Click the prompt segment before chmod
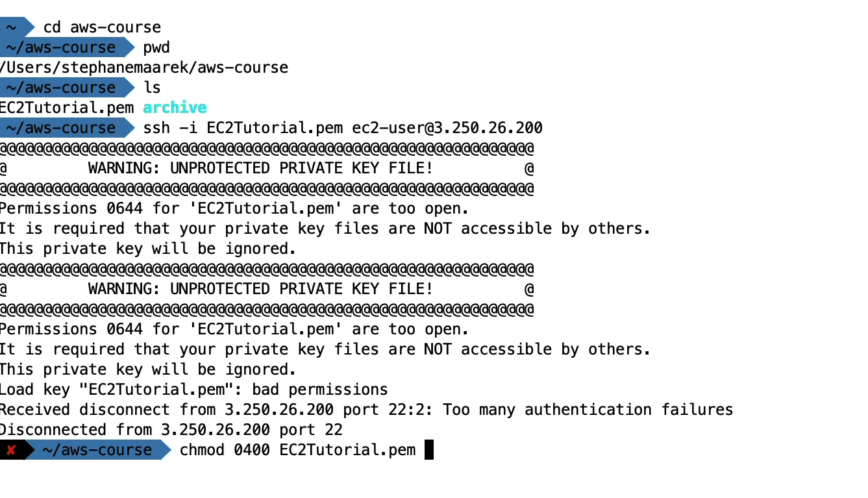This screenshot has width=868, height=498. click(97, 450)
